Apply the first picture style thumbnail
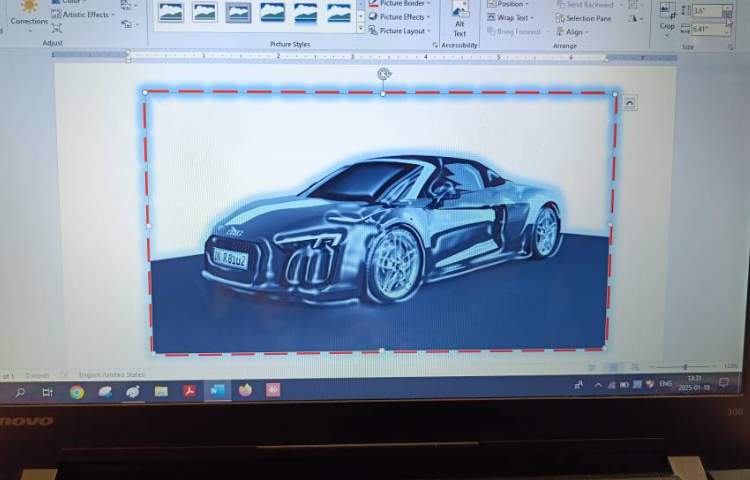Viewport: 750px width, 480px height. click(x=171, y=12)
